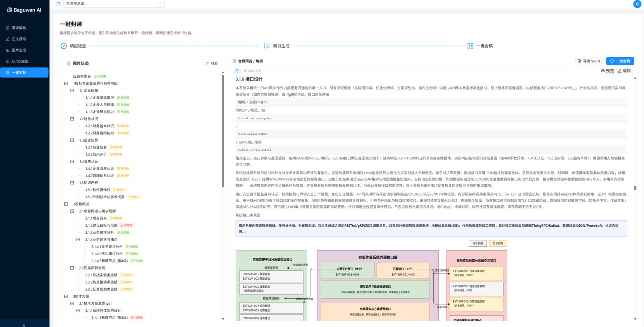The image size is (644, 327).
Task: Select 1.1.1企业基本情况 in the tree
Action: [x=99, y=97]
